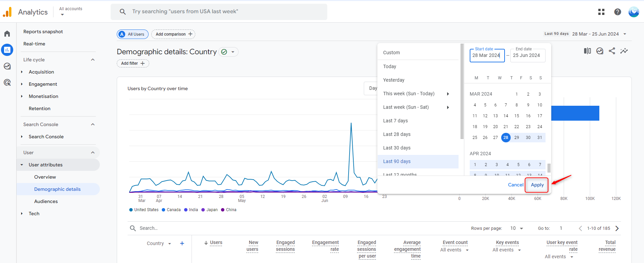Open the Country dimension dropdown
This screenshot has height=263, width=644.
[159, 243]
